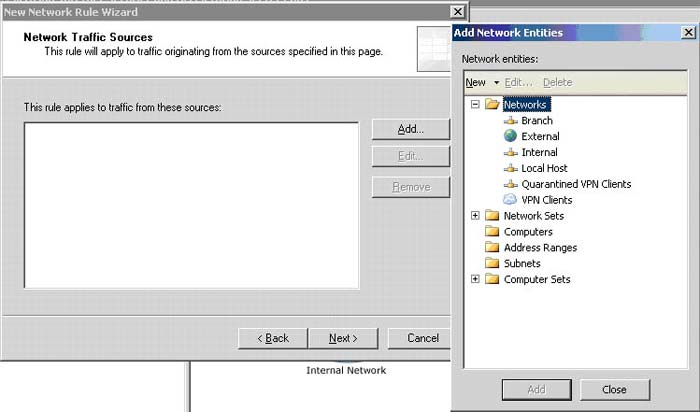Go Back in the wizard
Screen dimensions: 700x412
click(x=273, y=338)
